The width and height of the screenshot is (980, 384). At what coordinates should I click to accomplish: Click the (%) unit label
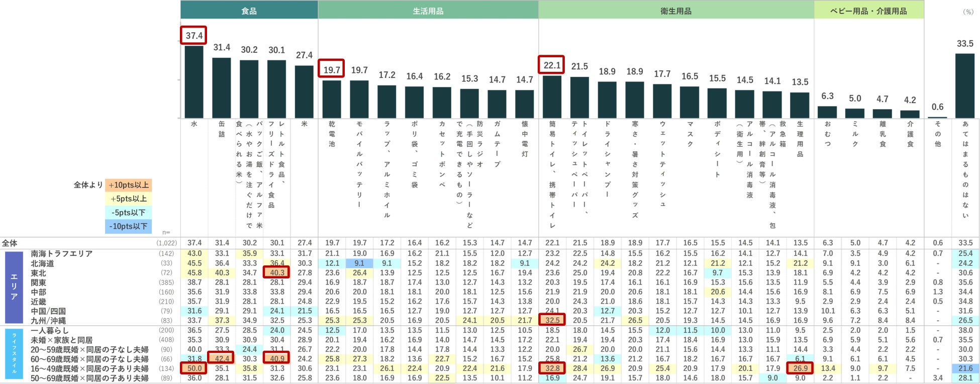click(x=968, y=12)
